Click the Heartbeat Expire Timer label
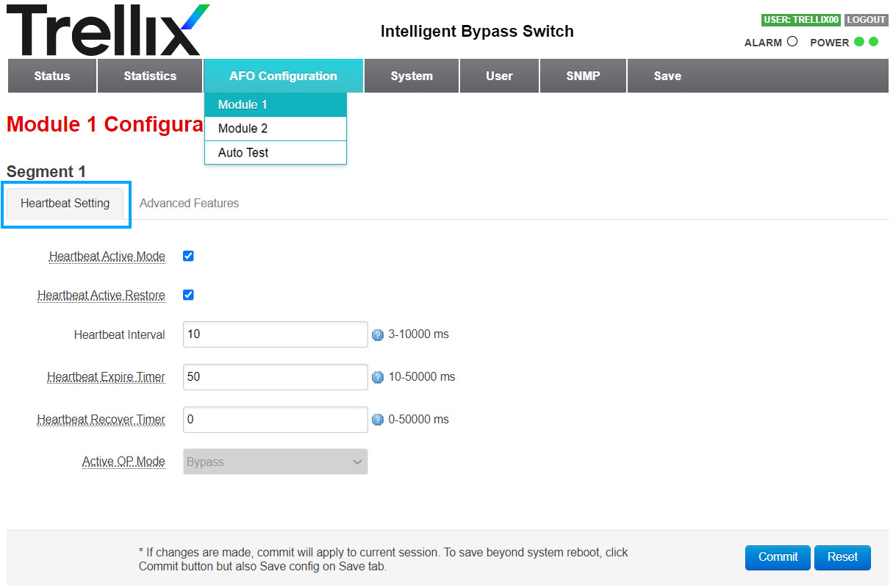Viewport: 893px width, 588px height. (x=106, y=377)
